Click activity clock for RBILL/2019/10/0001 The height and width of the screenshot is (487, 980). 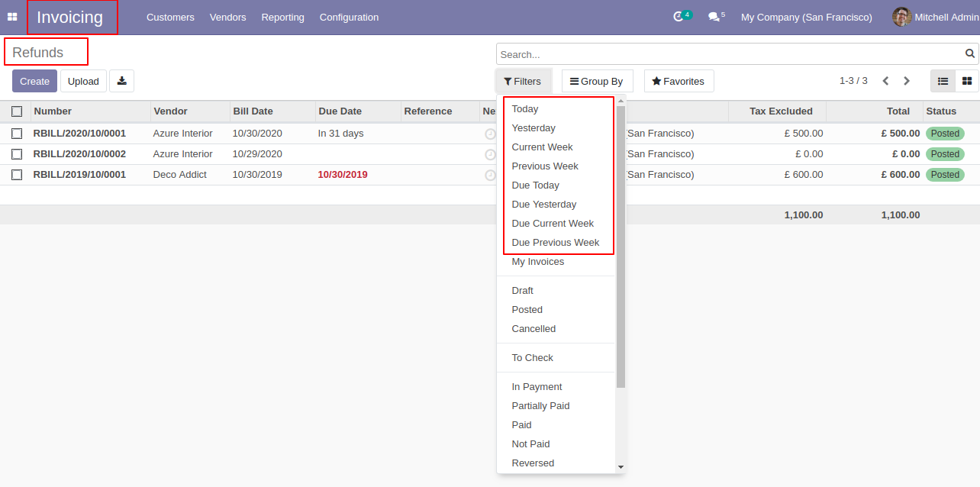490,175
